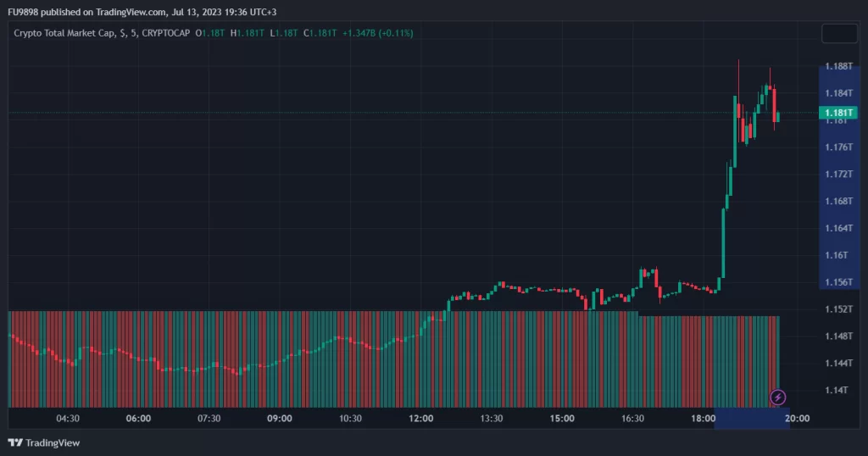868x456 pixels.
Task: Click the purple lightning bolt event icon
Action: tap(778, 397)
